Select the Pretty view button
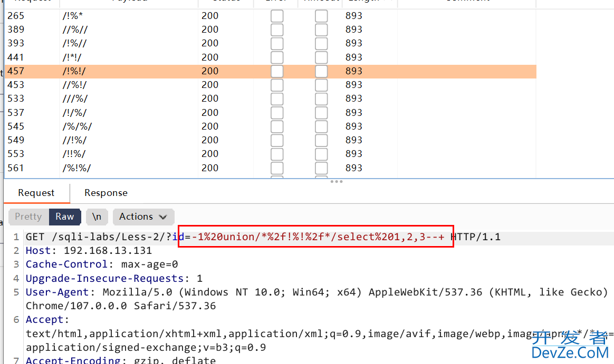The width and height of the screenshot is (614, 364). pos(28,217)
